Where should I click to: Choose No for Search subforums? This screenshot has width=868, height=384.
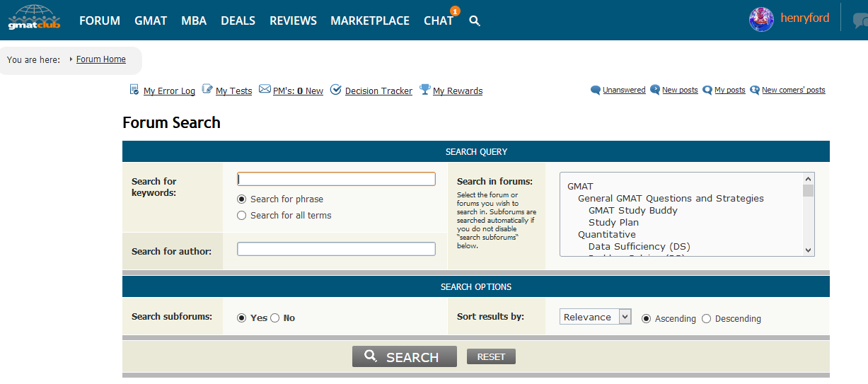click(x=275, y=318)
